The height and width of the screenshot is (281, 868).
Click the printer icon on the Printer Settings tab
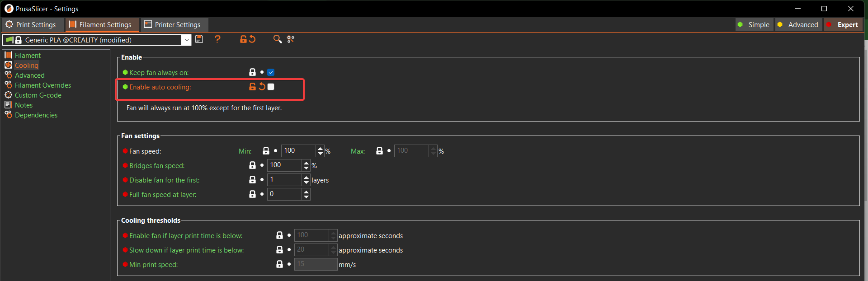tap(148, 24)
